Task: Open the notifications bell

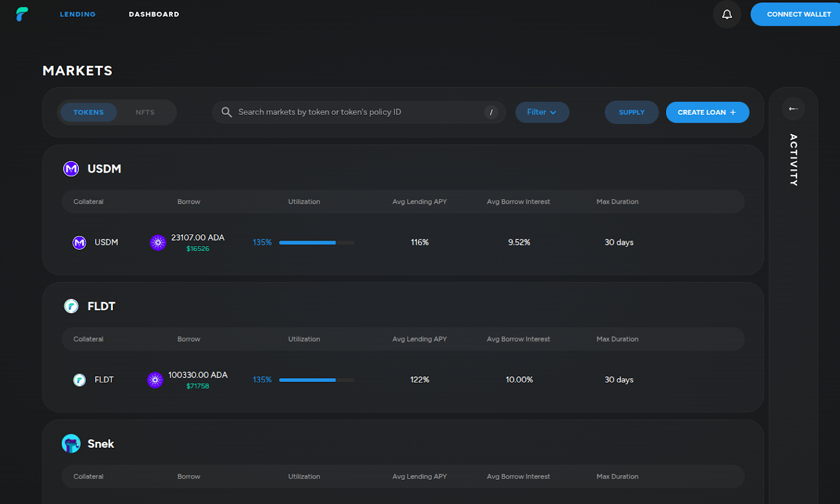Action: tap(727, 14)
